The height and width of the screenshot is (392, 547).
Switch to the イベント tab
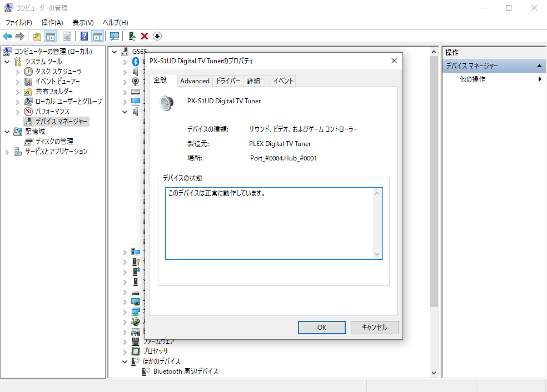283,81
